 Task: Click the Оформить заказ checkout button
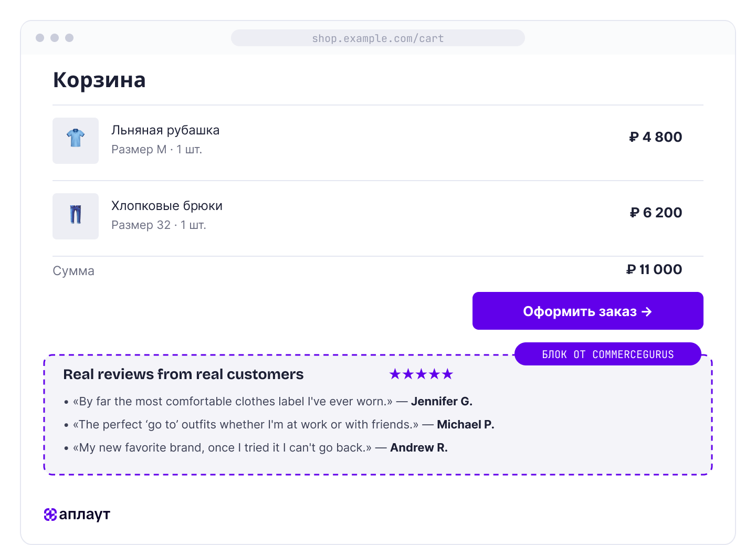588,311
